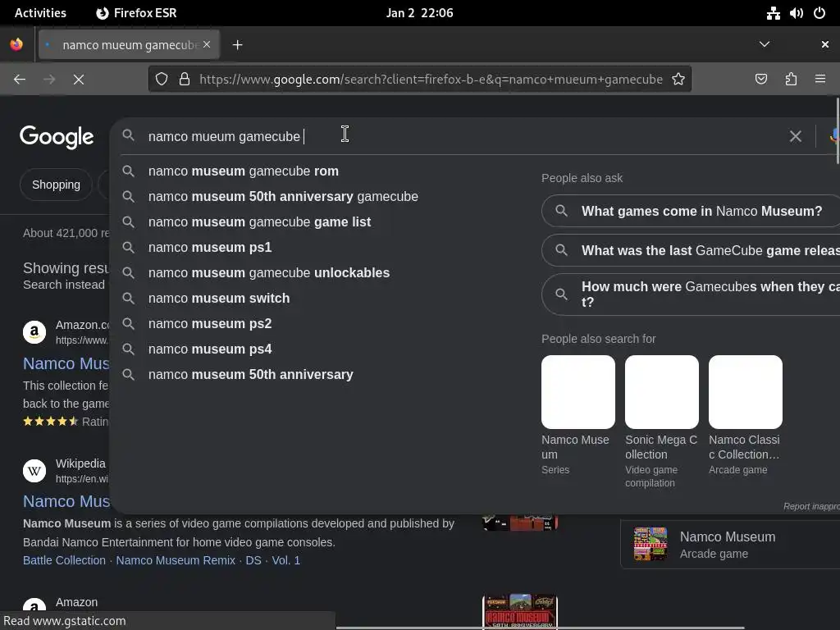Open the Firefox View pinned icon

[x=16, y=44]
